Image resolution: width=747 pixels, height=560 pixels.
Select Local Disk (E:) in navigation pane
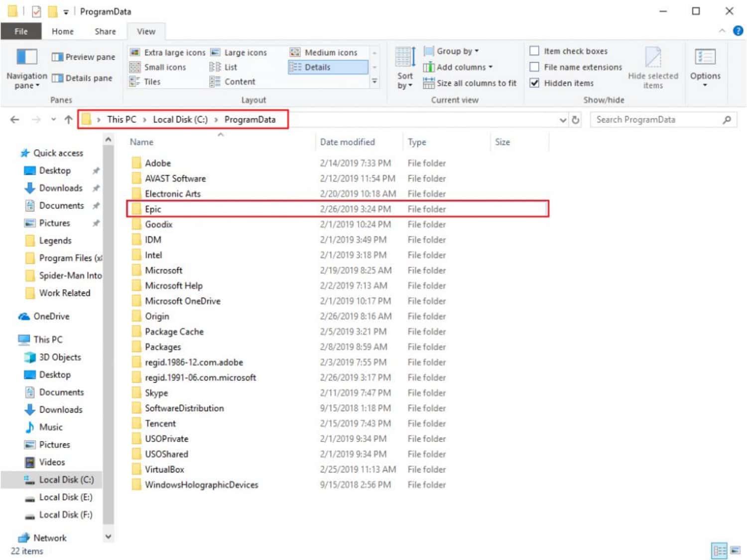pos(59,497)
